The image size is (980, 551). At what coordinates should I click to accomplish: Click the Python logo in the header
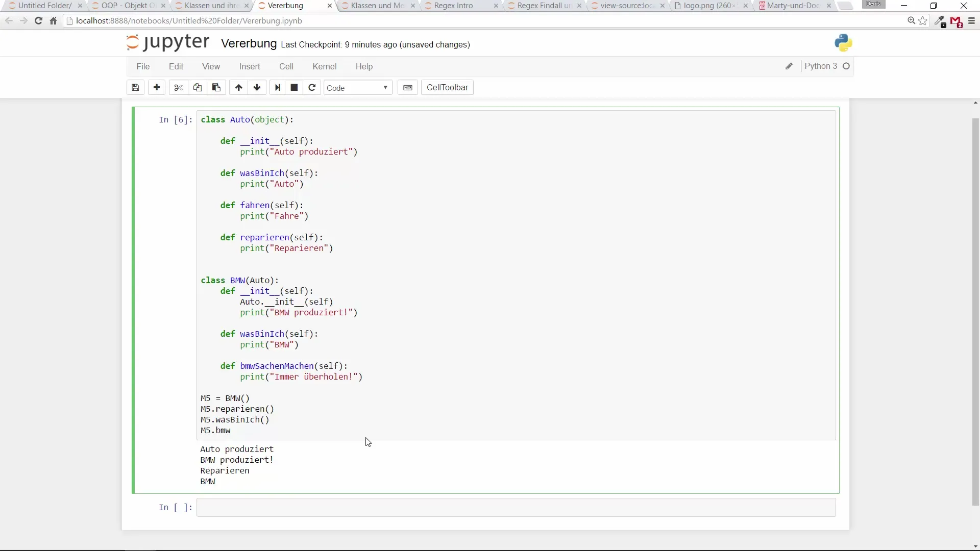[x=843, y=43]
